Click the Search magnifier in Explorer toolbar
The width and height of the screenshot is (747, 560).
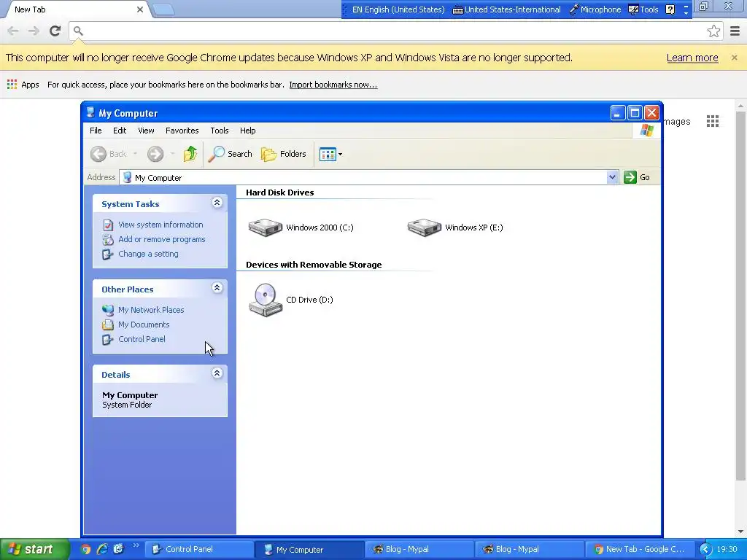(230, 154)
